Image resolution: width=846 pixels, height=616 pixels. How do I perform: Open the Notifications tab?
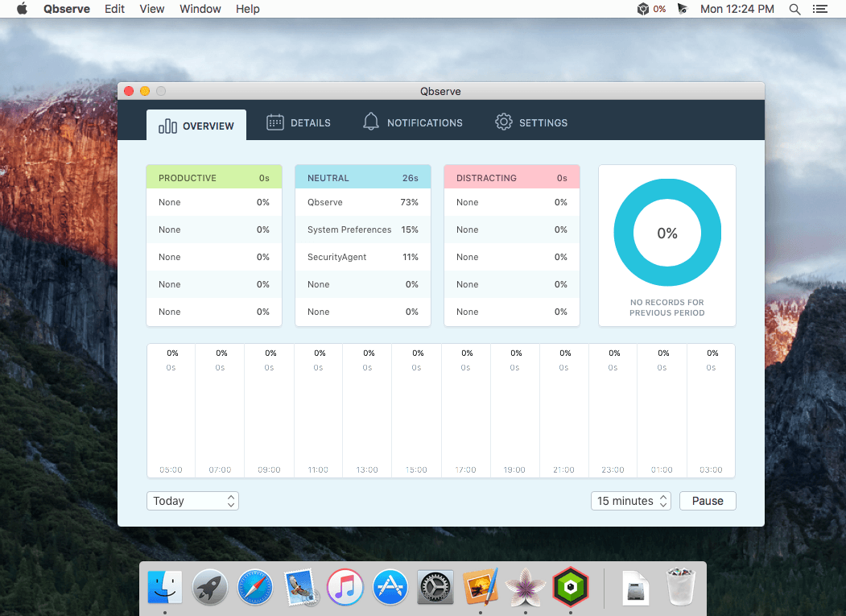413,123
